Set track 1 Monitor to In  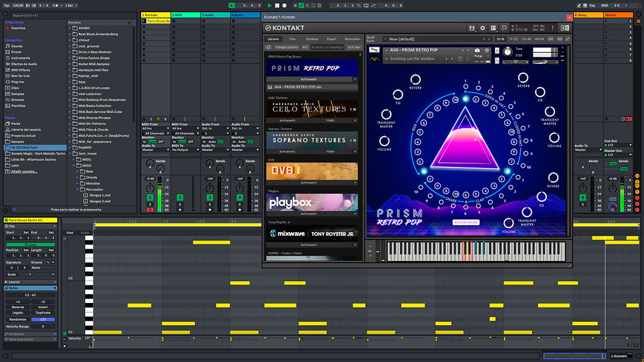click(144, 142)
